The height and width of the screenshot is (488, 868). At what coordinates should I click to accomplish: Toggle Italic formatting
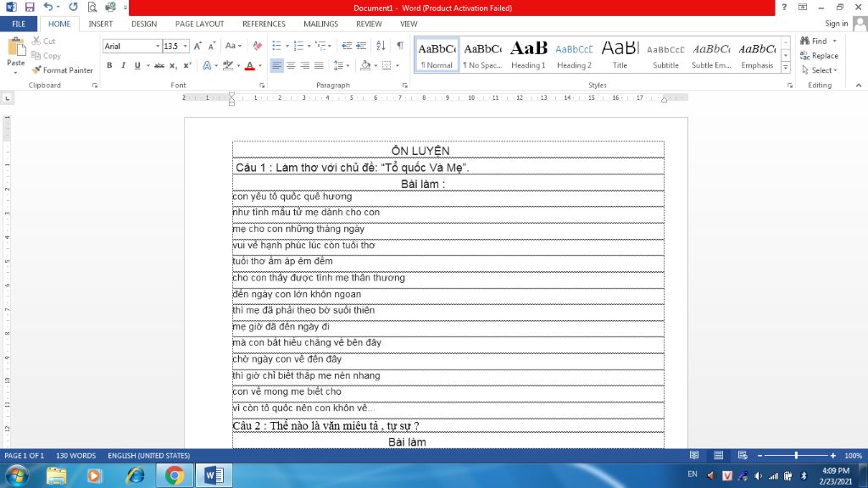tap(124, 66)
